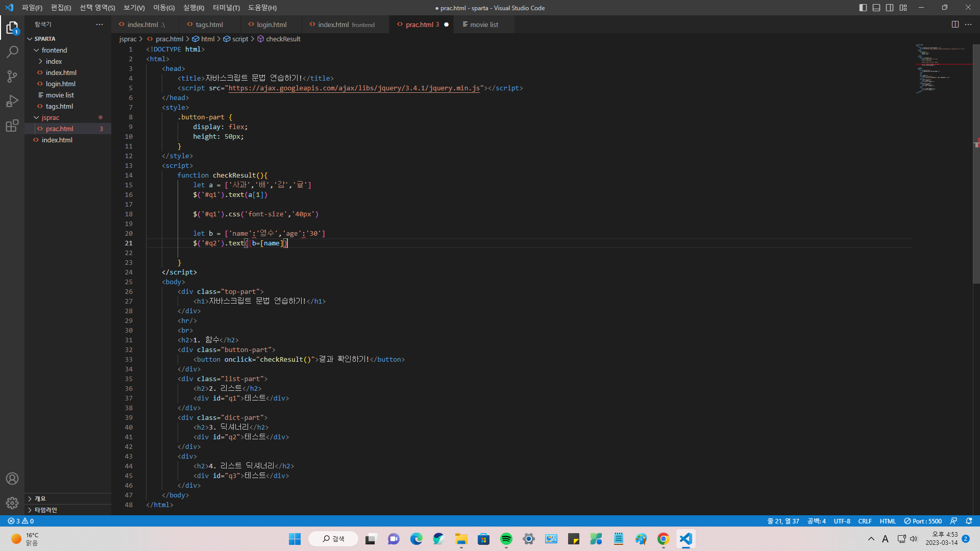Open prac.html in the explorer tree
This screenshot has width=980, height=551.
68,129
